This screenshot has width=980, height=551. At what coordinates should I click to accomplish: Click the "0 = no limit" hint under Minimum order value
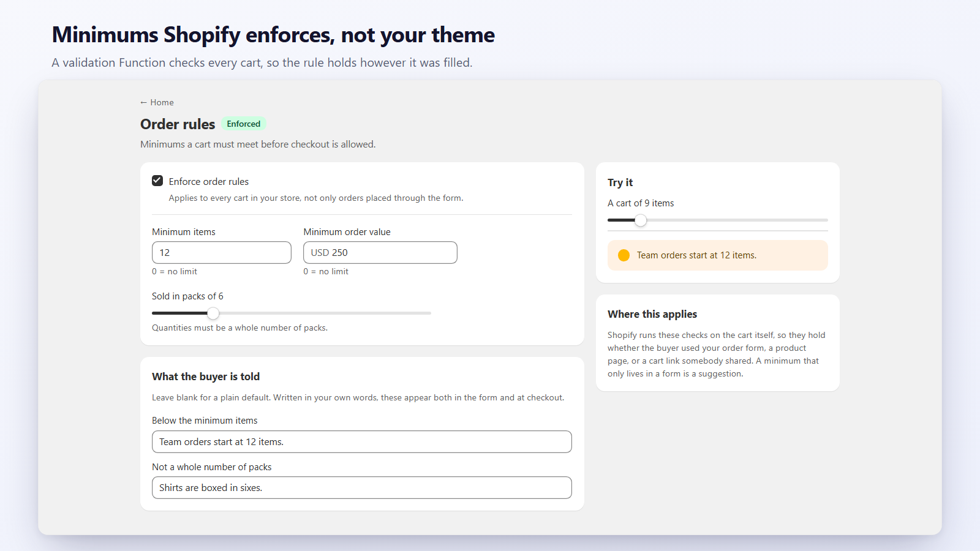326,271
